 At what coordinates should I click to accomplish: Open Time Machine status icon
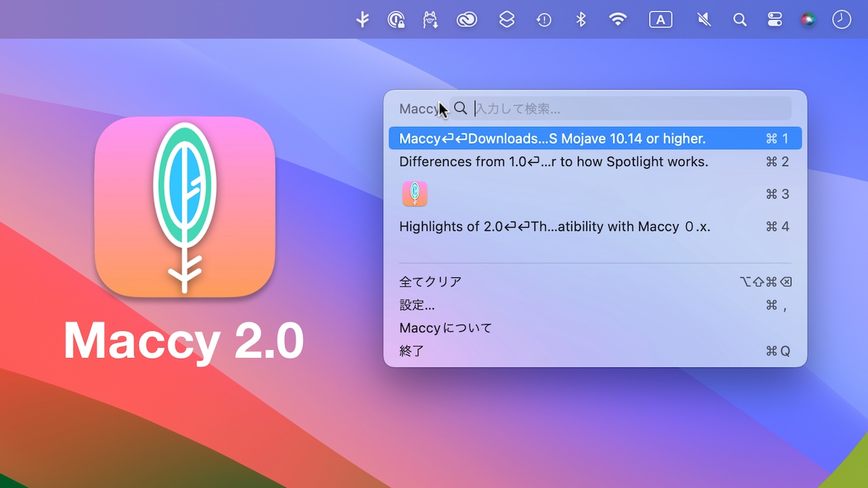pyautogui.click(x=544, y=20)
